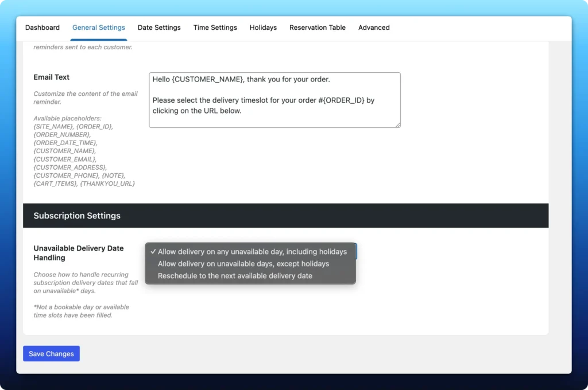Click the checkmark beside the selected delivery option
The image size is (588, 390).
tap(153, 251)
